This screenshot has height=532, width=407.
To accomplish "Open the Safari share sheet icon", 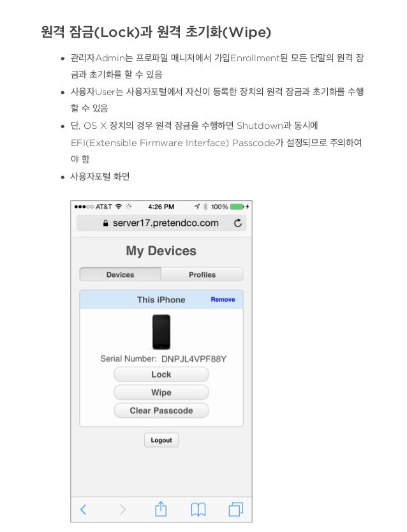I will point(161,508).
